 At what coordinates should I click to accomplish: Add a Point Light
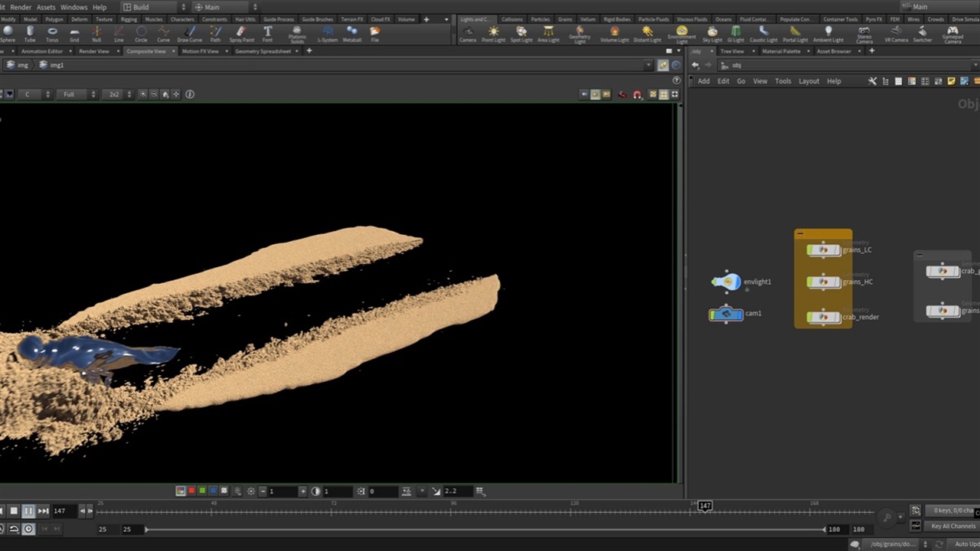493,34
